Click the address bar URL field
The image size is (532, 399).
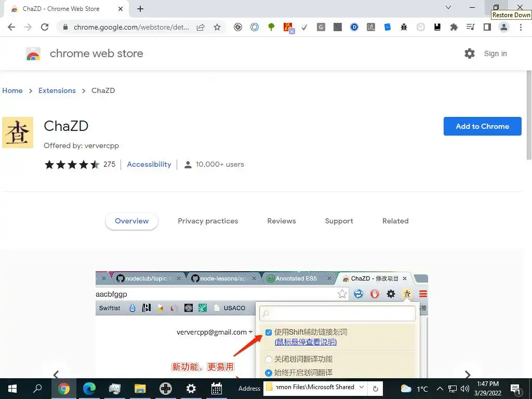pyautogui.click(x=131, y=27)
